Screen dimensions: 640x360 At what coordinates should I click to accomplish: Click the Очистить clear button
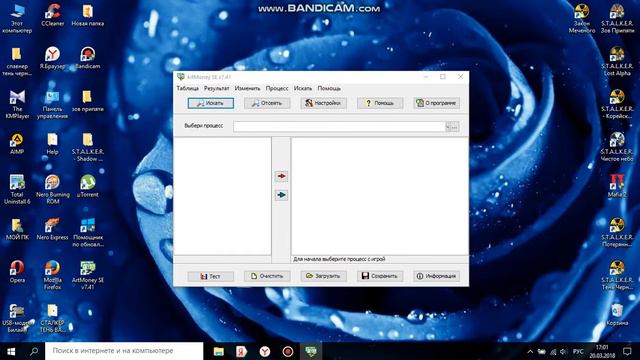coord(267,276)
